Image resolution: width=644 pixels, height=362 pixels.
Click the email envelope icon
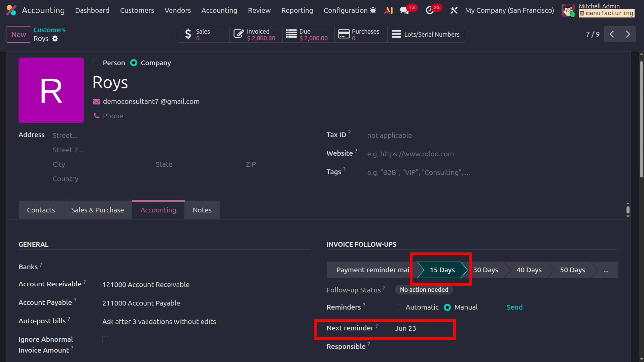point(97,102)
